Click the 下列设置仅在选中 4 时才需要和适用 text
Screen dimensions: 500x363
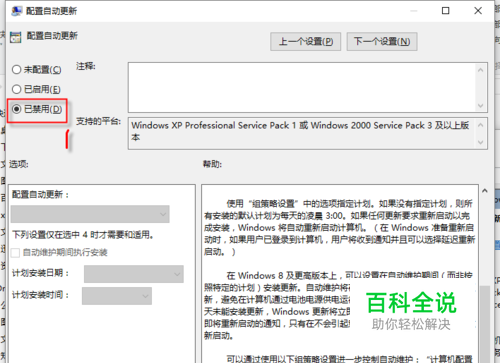83,235
